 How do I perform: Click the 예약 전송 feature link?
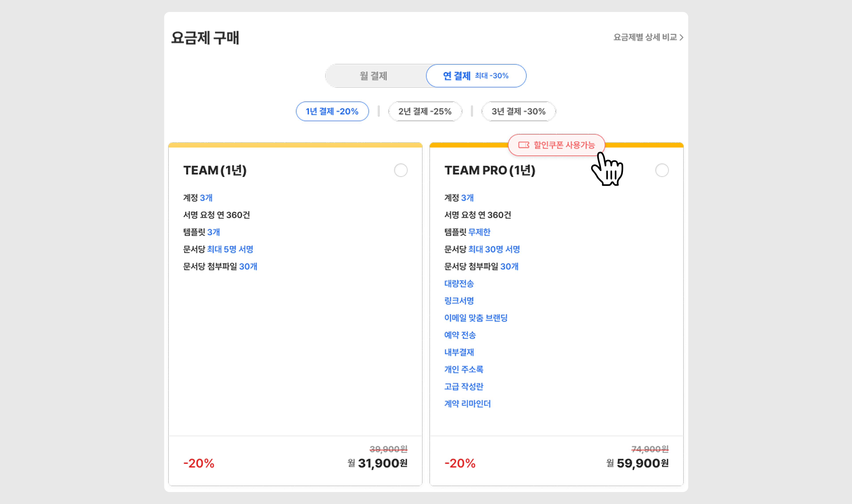460,335
